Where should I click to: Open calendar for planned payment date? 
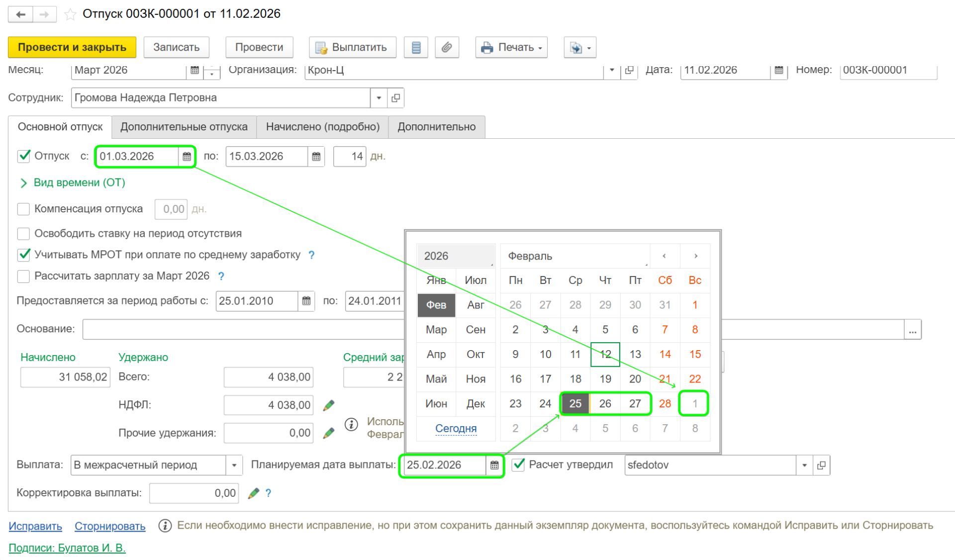click(x=494, y=465)
